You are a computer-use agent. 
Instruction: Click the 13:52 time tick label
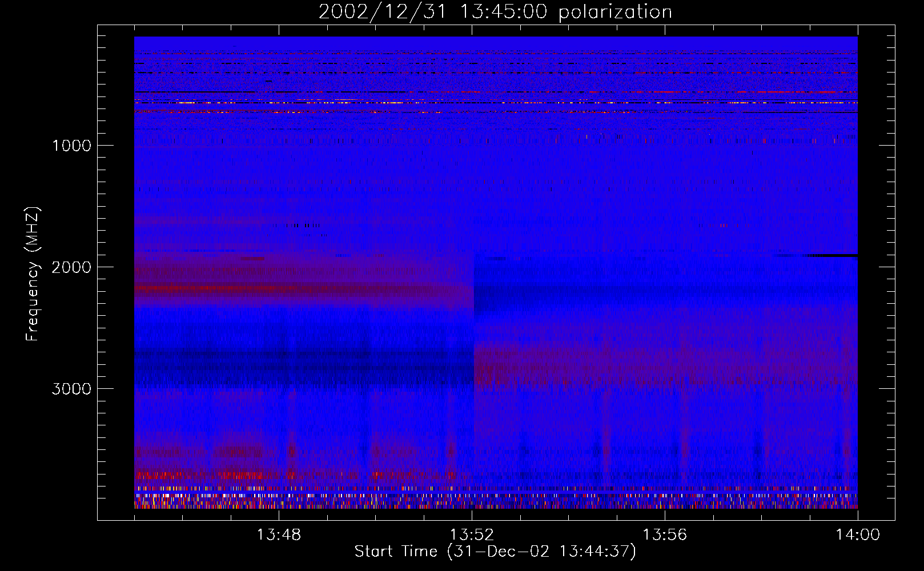(x=472, y=535)
